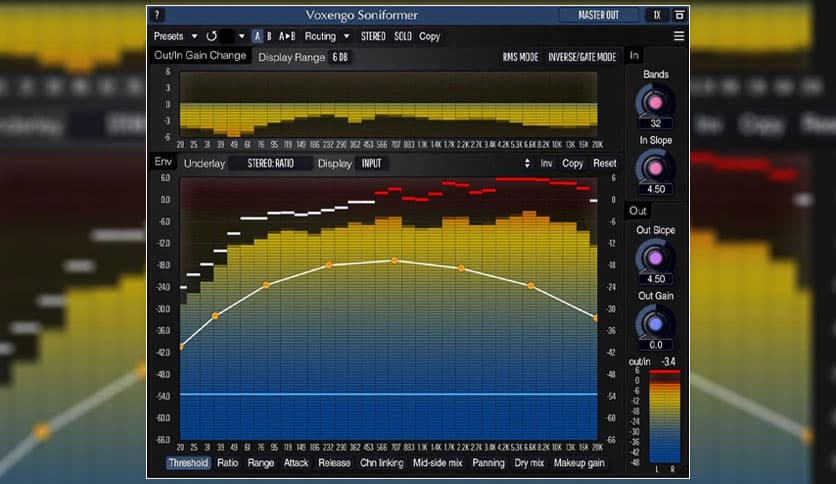Switch to the Makeup gain parameter tab
The height and width of the screenshot is (484, 836).
click(579, 463)
